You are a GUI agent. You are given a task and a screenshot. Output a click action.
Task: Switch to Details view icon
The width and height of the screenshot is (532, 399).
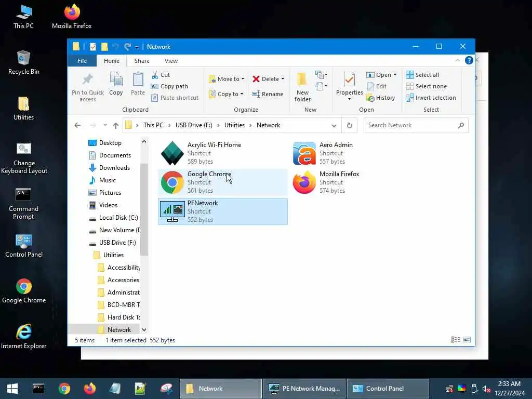pos(455,340)
